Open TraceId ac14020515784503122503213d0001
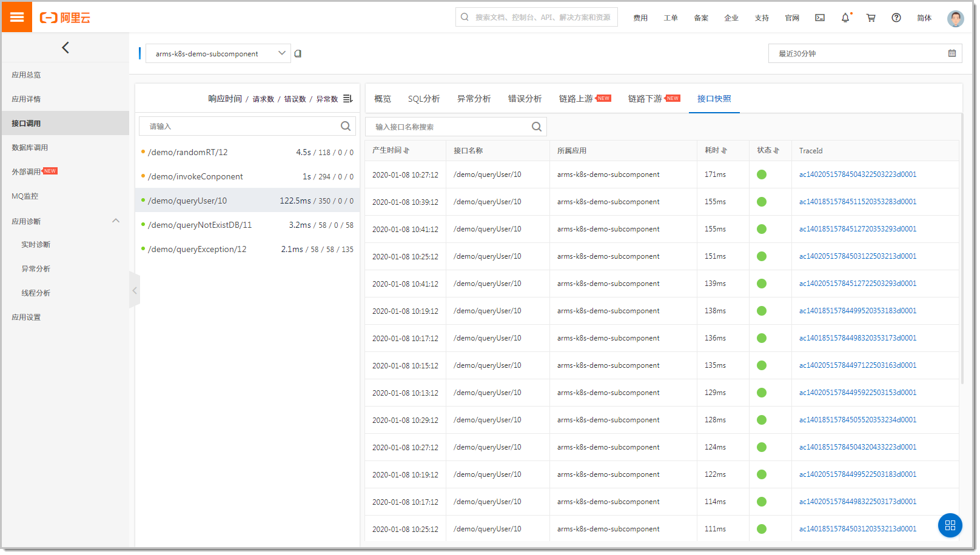 point(857,256)
